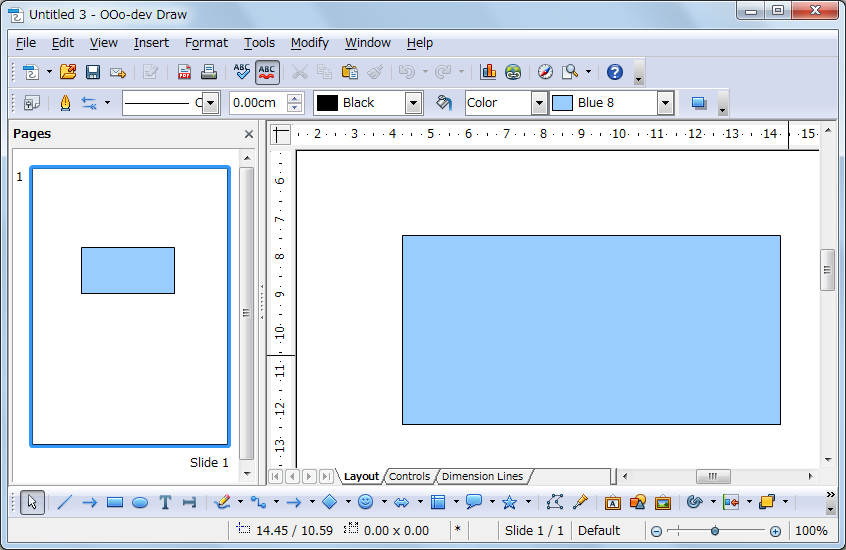Select the Rectangle tool

(114, 503)
